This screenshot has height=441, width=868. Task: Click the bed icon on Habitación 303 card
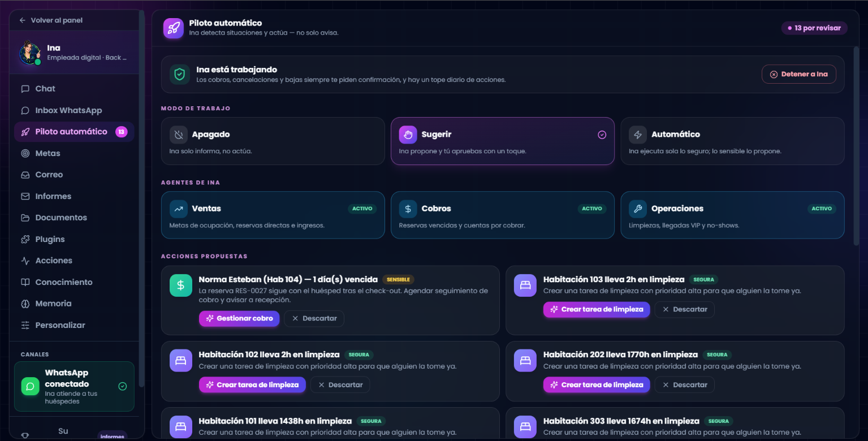pos(525,426)
